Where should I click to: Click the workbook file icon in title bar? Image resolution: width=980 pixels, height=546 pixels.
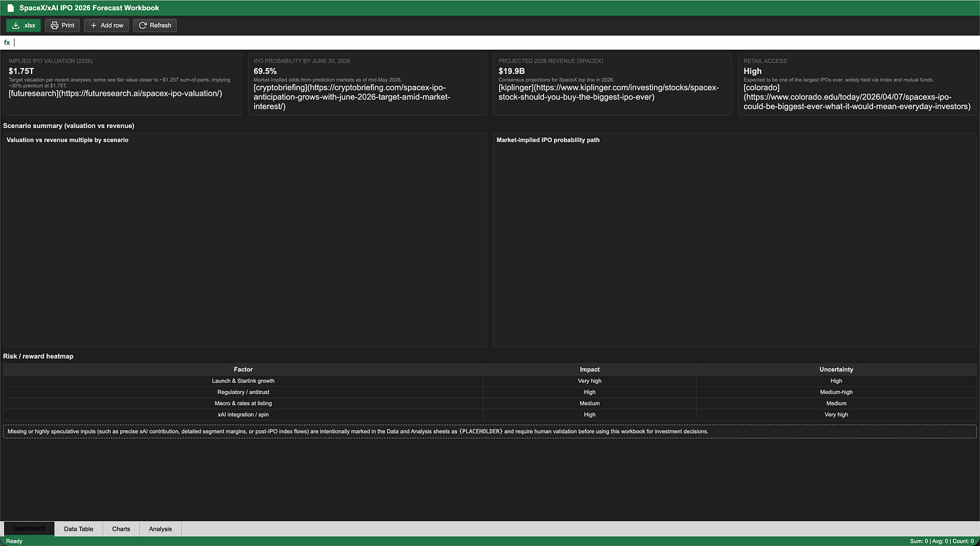(10, 8)
